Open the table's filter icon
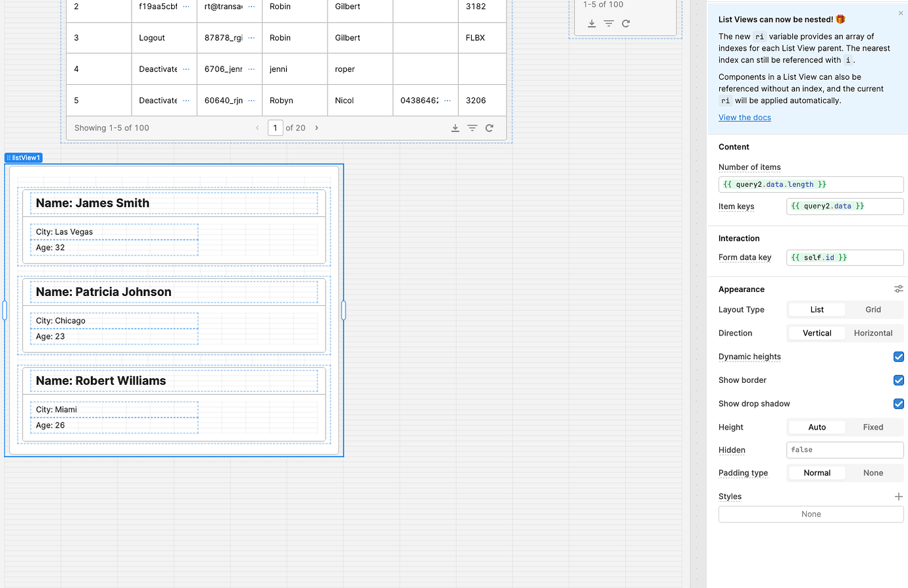 point(472,128)
